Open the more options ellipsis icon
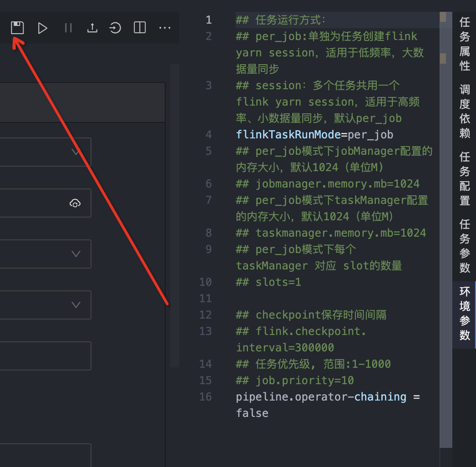 pyautogui.click(x=165, y=28)
